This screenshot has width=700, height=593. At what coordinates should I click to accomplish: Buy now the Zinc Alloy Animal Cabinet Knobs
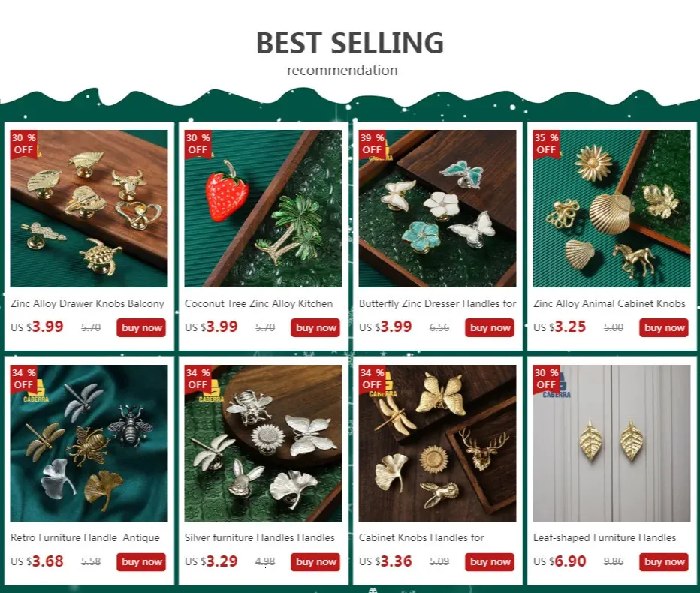coord(663,327)
